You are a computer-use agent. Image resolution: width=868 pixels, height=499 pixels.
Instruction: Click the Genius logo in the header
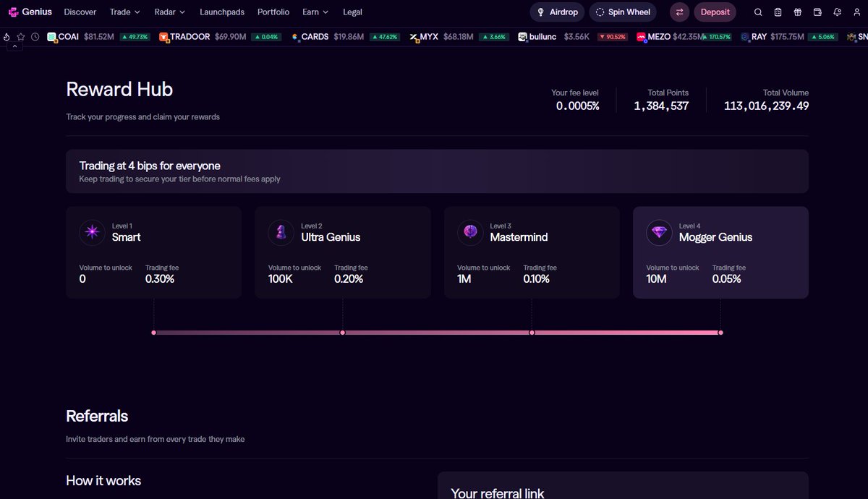[30, 12]
